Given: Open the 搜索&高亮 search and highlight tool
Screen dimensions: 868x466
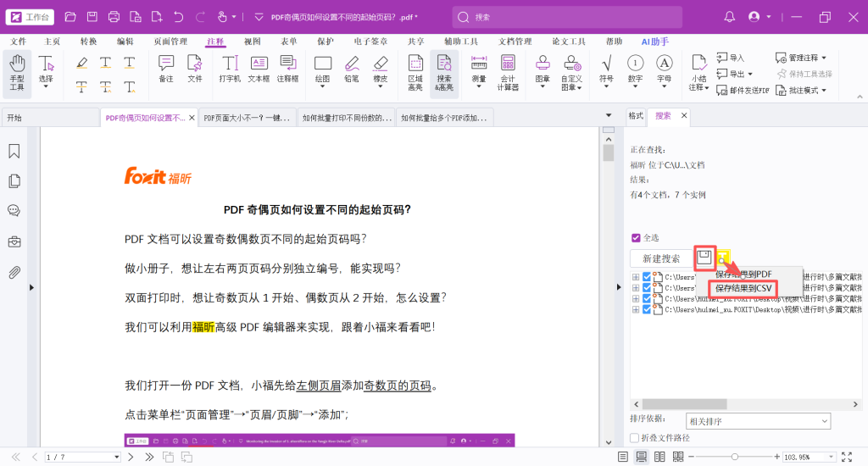Looking at the screenshot, I should pos(444,73).
